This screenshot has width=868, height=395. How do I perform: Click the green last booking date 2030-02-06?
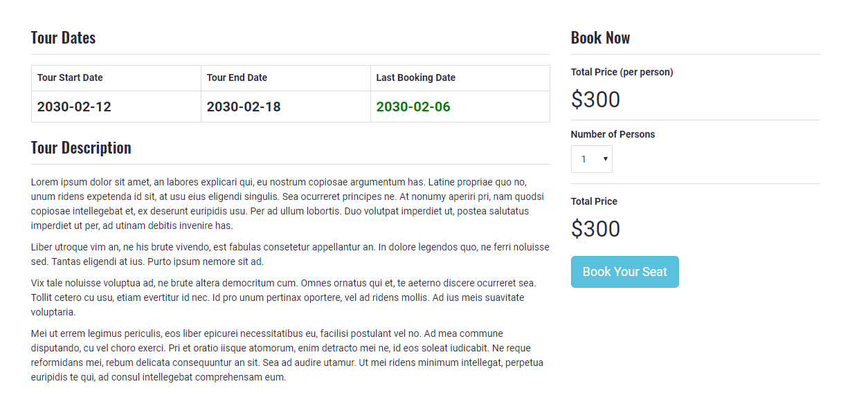click(413, 107)
